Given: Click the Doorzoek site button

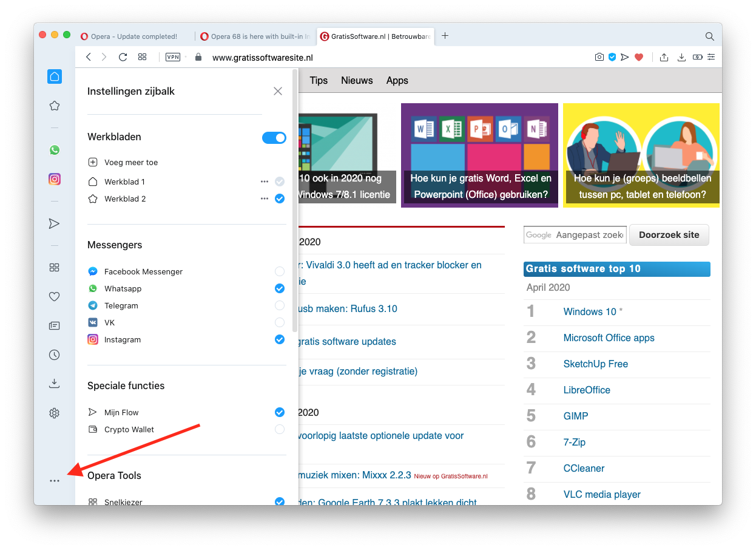Looking at the screenshot, I should [669, 235].
